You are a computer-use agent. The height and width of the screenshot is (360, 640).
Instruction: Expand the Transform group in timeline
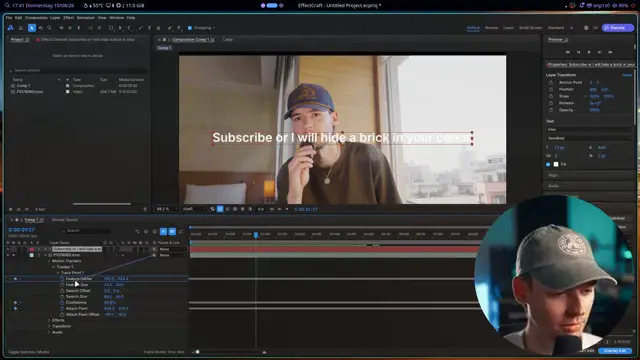pyautogui.click(x=49, y=327)
